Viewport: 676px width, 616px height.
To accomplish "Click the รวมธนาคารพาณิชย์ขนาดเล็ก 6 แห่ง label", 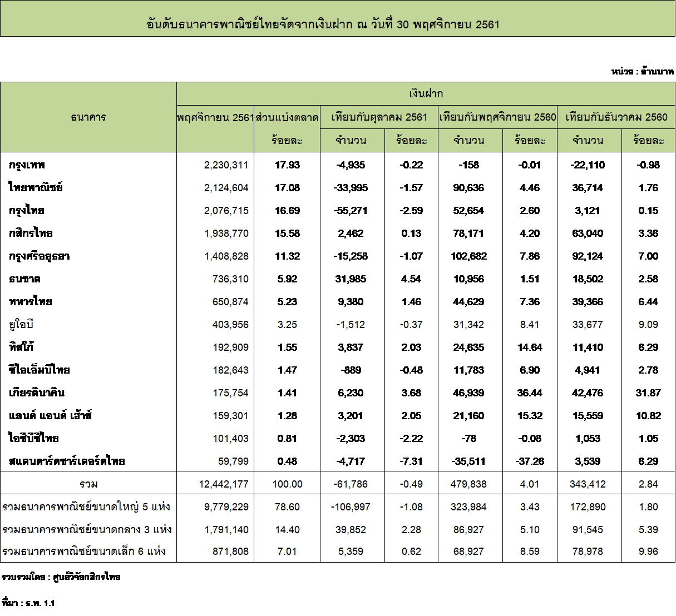I will pyautogui.click(x=84, y=552).
